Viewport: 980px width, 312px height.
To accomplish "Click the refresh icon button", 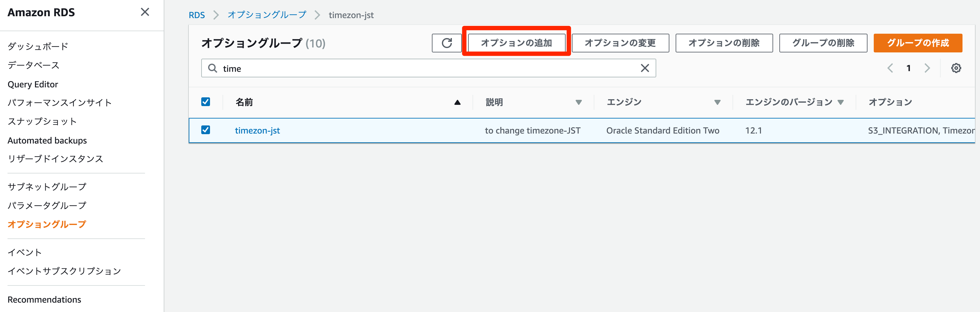I will (447, 43).
